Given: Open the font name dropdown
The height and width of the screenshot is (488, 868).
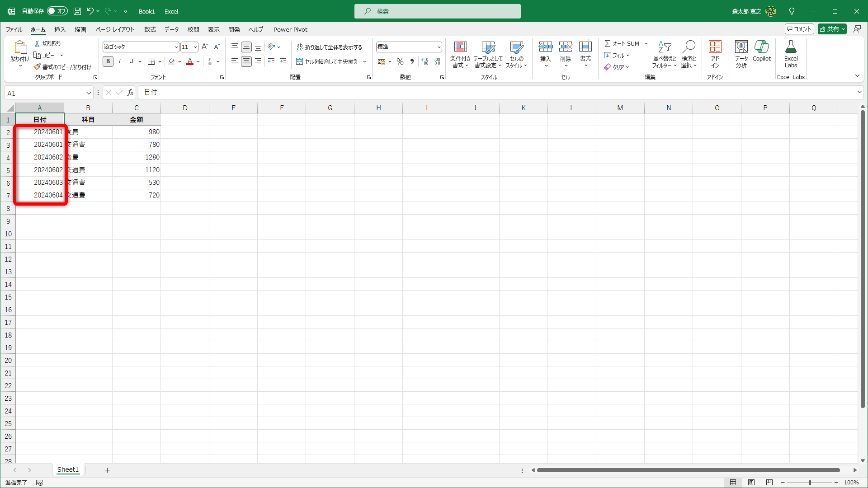Looking at the screenshot, I should (x=176, y=47).
